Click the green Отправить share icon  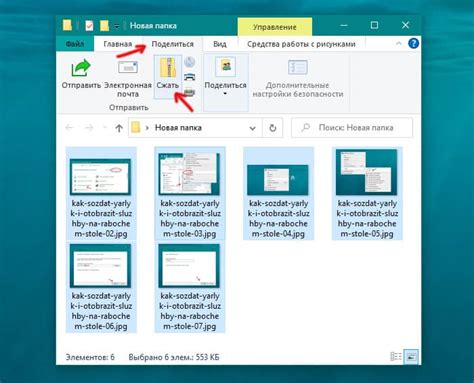pos(81,68)
